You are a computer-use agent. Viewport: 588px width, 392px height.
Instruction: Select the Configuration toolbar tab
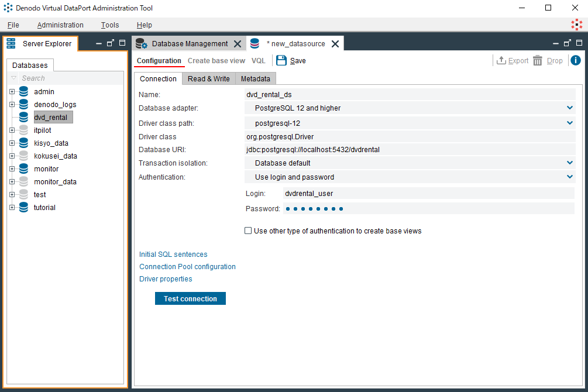(x=159, y=61)
